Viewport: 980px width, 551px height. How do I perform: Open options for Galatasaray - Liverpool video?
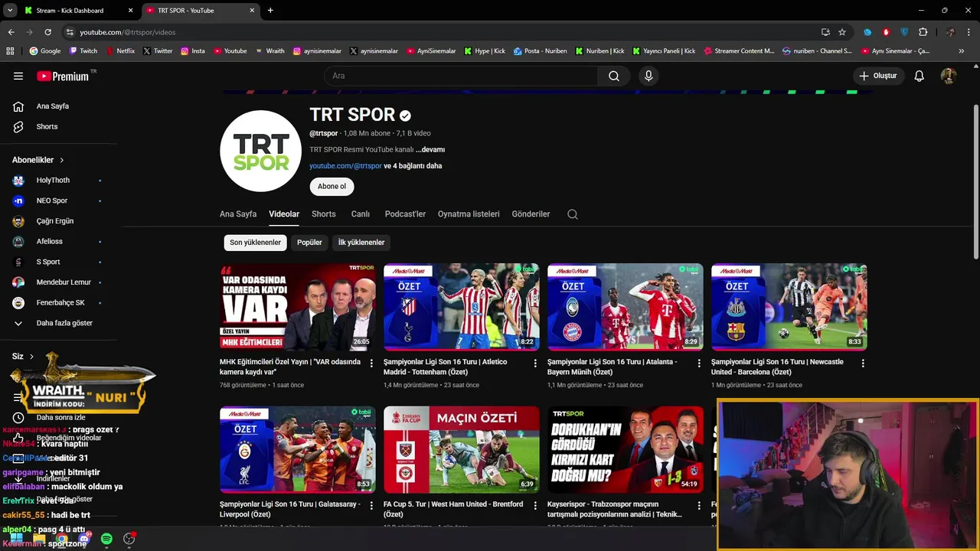(372, 506)
